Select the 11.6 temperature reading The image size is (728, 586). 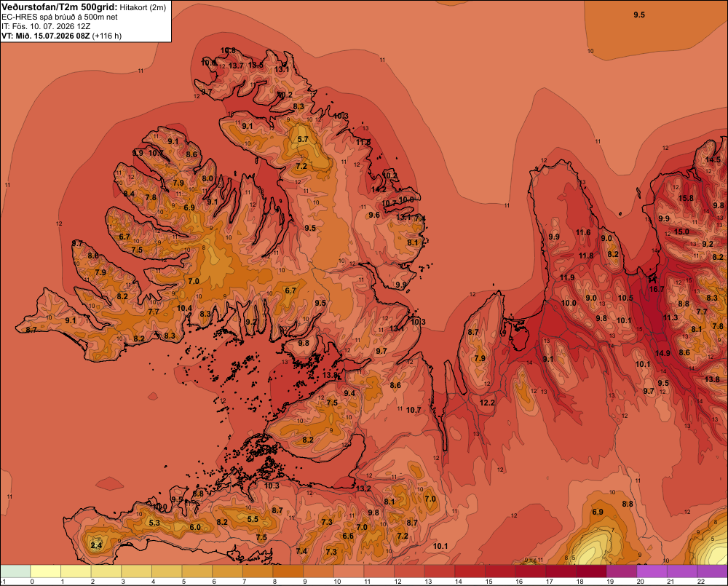(x=583, y=233)
